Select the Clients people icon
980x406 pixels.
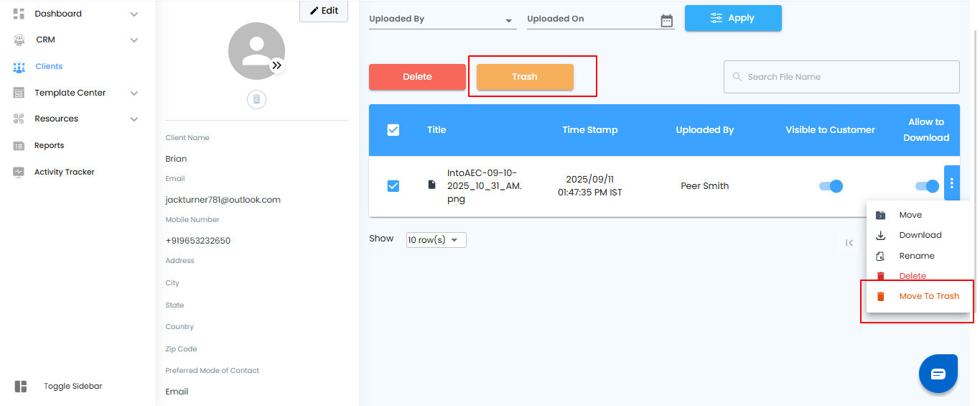(x=19, y=67)
